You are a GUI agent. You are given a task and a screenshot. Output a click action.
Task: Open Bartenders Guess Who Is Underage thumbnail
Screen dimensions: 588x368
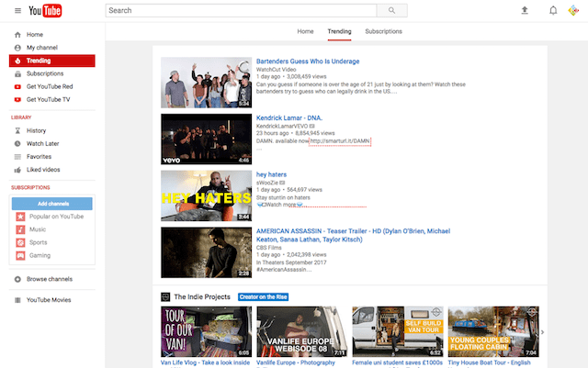tap(206, 83)
